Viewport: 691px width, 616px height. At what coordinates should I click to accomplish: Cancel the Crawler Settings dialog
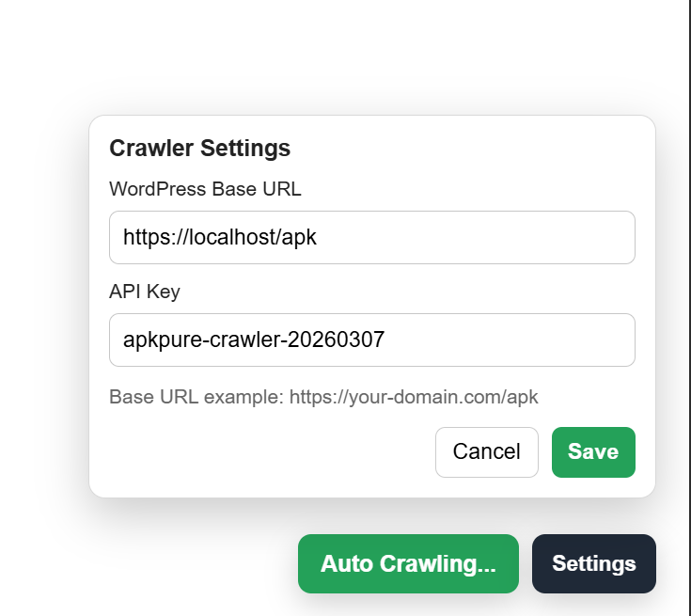pyautogui.click(x=486, y=452)
